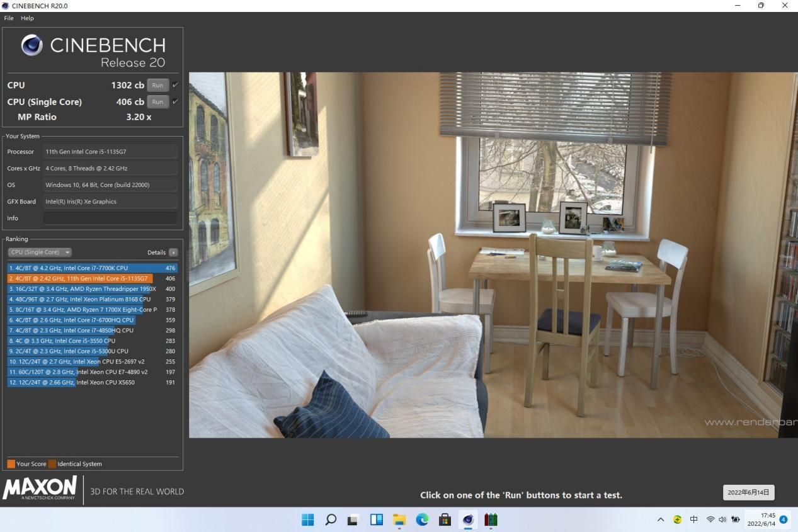Viewport: 798px width, 532px height.
Task: Open Microsoft Store from the taskbar
Action: click(445, 519)
